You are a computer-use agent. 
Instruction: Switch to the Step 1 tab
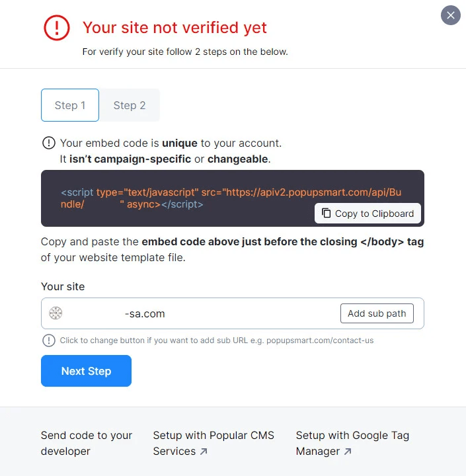tap(70, 105)
